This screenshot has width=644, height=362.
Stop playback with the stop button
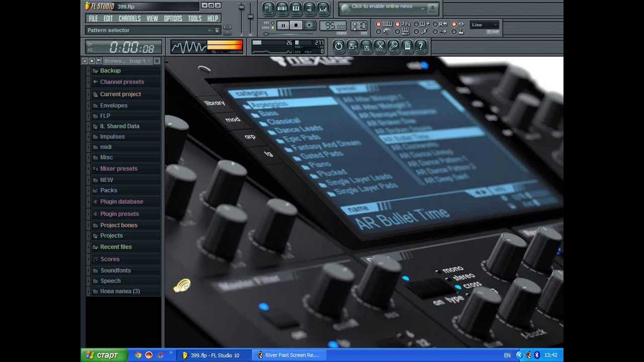(x=296, y=25)
